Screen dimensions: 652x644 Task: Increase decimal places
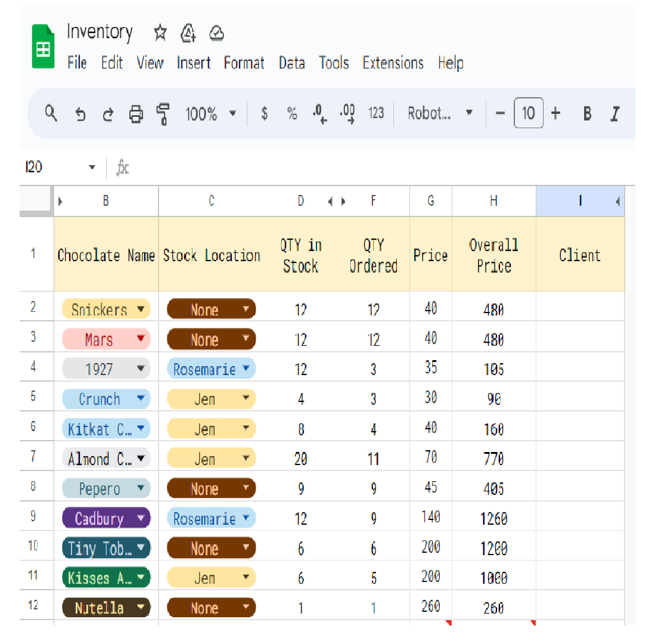347,113
